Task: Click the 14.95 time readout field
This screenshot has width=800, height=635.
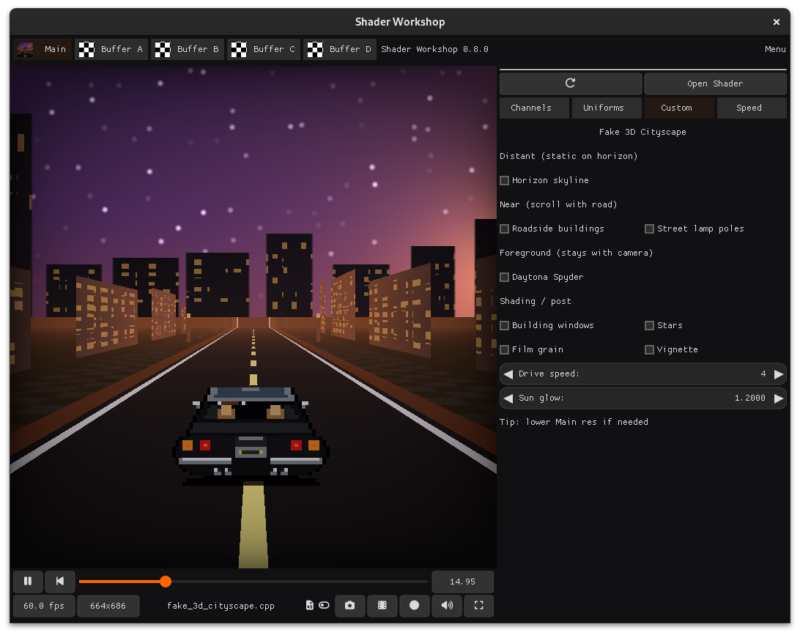Action: tap(463, 581)
